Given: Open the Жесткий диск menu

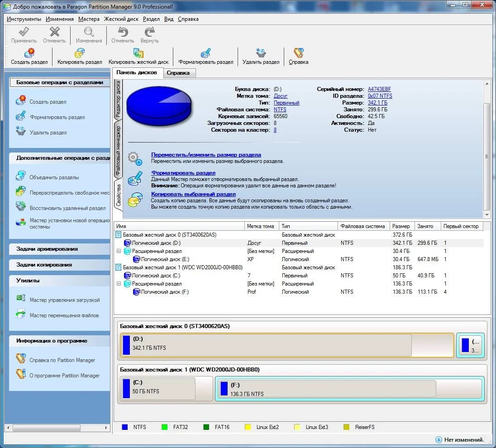Looking at the screenshot, I should [121, 19].
